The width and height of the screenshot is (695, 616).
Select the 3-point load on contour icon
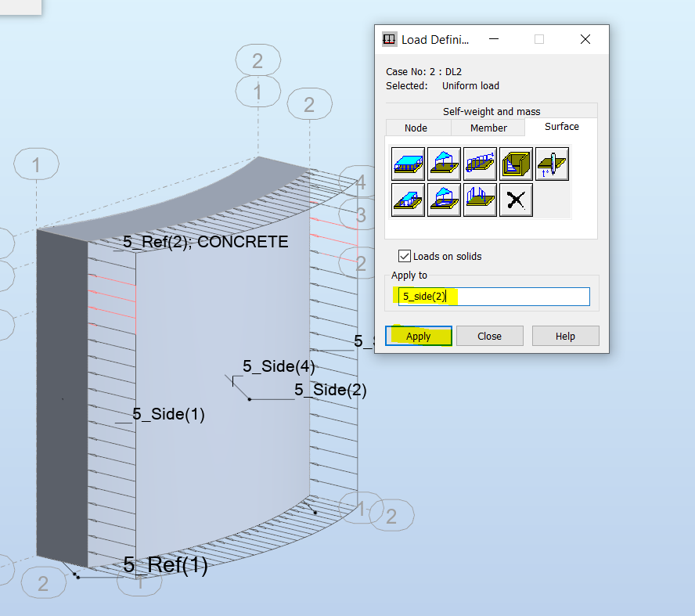pos(444,200)
